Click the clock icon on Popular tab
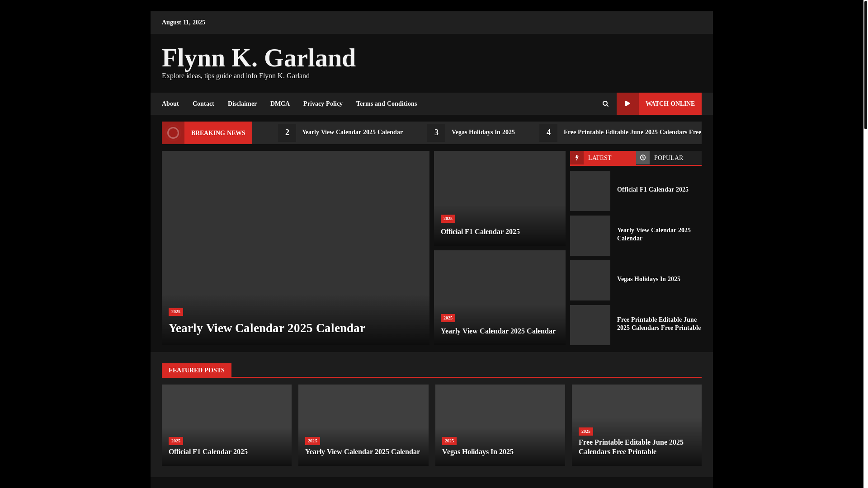868x488 pixels. click(643, 158)
